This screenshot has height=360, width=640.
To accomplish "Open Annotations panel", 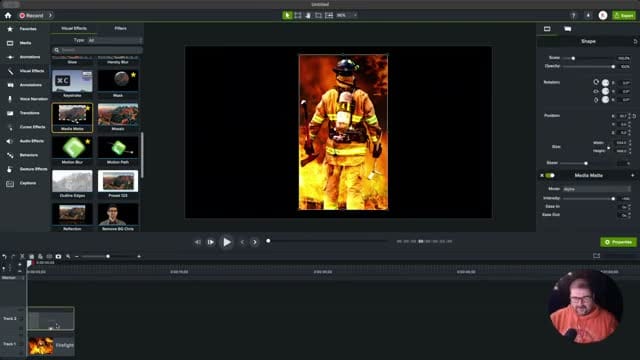I will click(24, 85).
